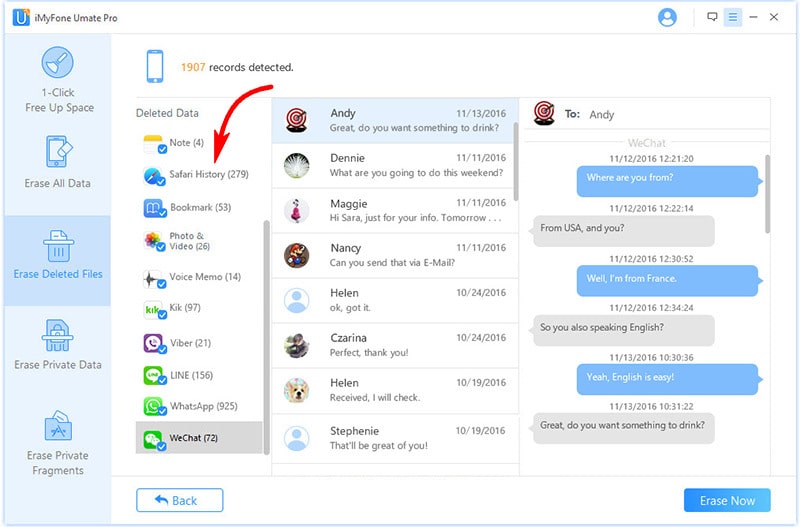The image size is (800, 527).
Task: Click Dennie's peacock avatar
Action: (x=296, y=165)
